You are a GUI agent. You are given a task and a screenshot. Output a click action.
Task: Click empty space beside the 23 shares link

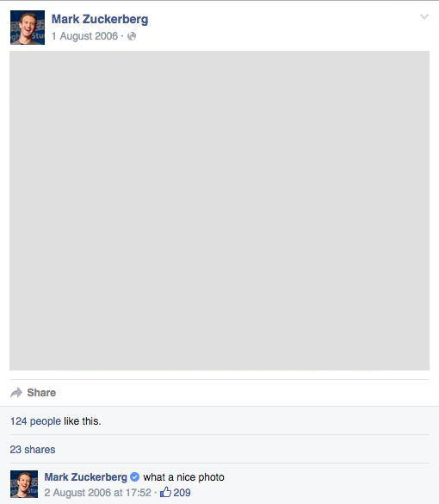click(241, 450)
